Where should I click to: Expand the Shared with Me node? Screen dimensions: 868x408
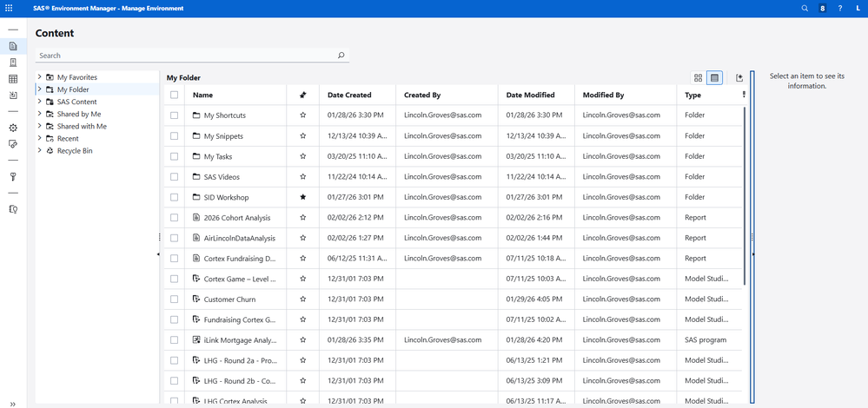pyautogui.click(x=40, y=126)
